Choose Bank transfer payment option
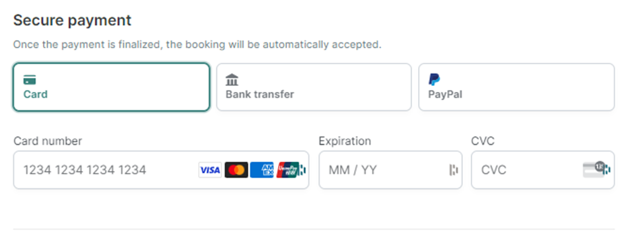The image size is (644, 240). point(314,87)
